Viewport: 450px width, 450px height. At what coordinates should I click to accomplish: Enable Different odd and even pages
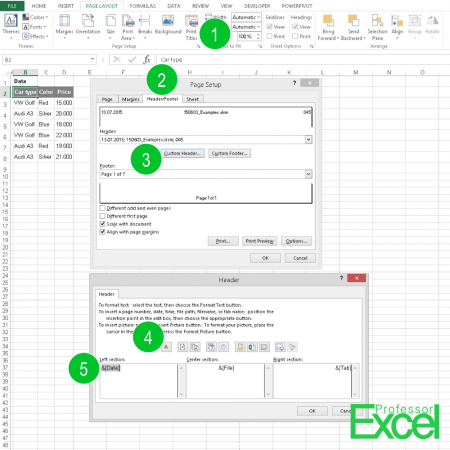[102, 208]
